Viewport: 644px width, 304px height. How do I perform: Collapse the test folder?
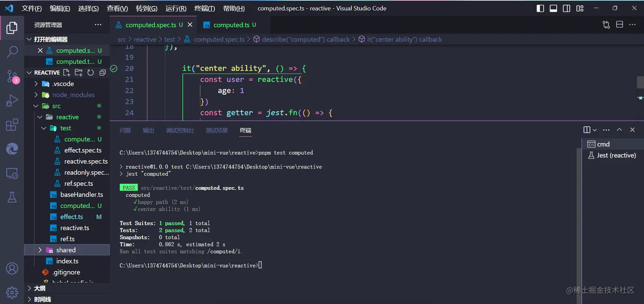pos(44,128)
